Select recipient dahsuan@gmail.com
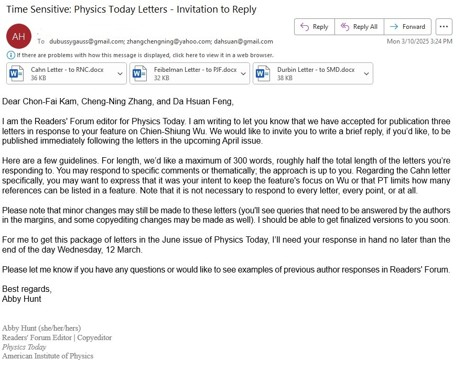The image size is (462, 365). point(243,41)
